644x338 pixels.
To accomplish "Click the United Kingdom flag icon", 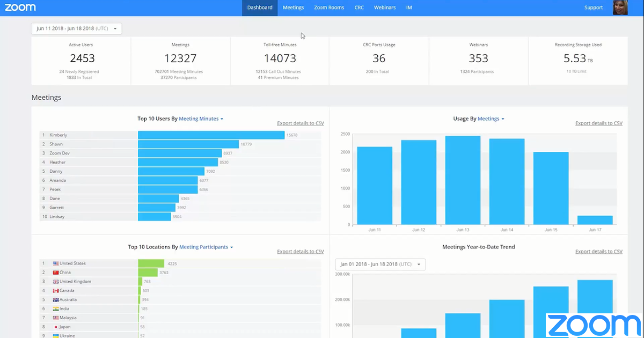I will coord(55,282).
